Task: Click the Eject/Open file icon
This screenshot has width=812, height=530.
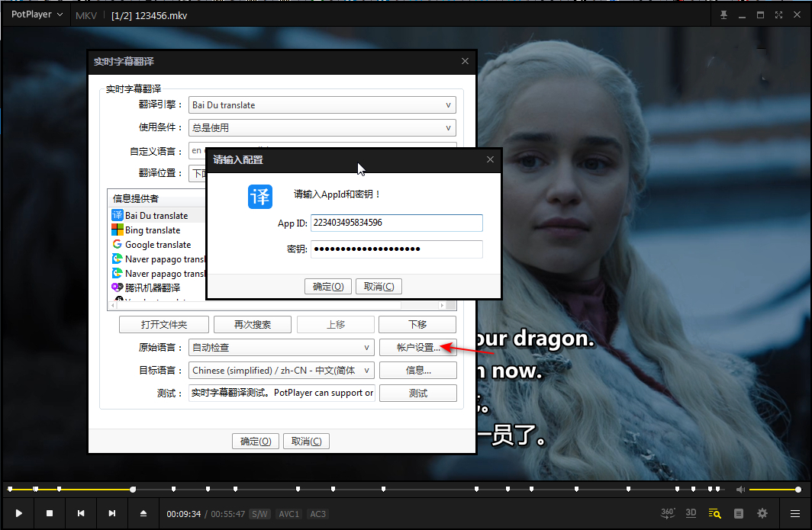Action: pos(143,514)
